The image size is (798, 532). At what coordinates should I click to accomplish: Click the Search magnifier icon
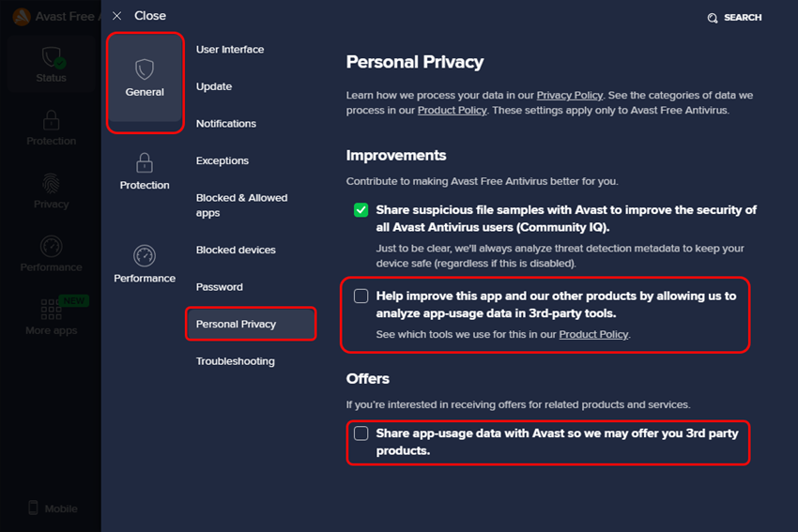click(x=713, y=18)
